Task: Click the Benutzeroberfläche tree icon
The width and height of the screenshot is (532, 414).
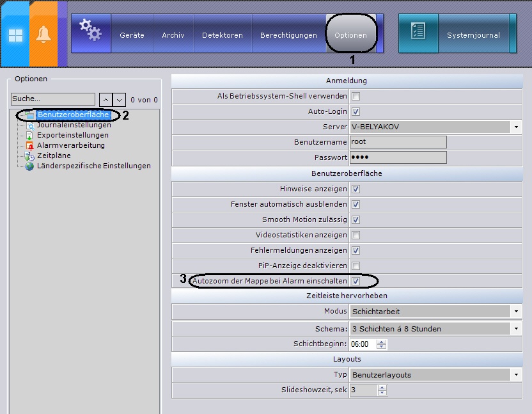Action: (x=30, y=115)
